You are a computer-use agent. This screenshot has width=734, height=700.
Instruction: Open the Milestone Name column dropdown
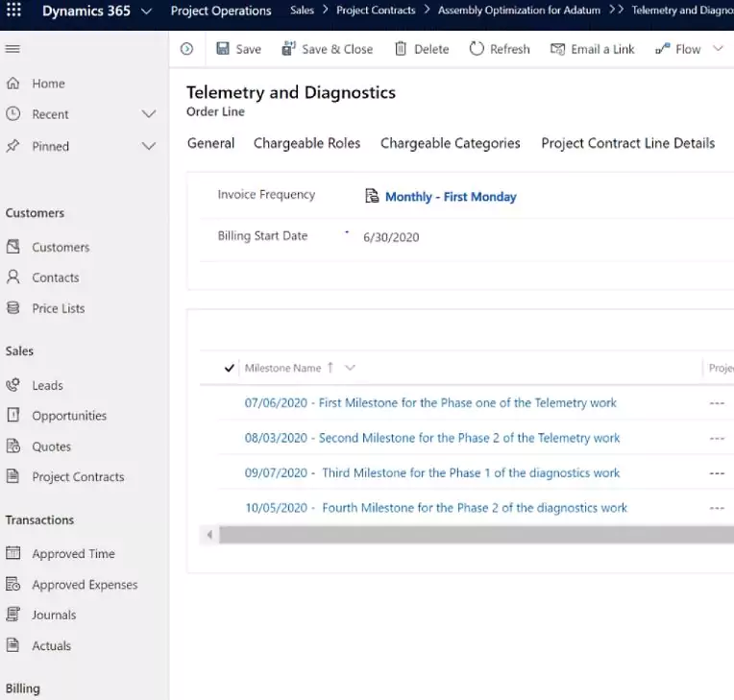(350, 368)
